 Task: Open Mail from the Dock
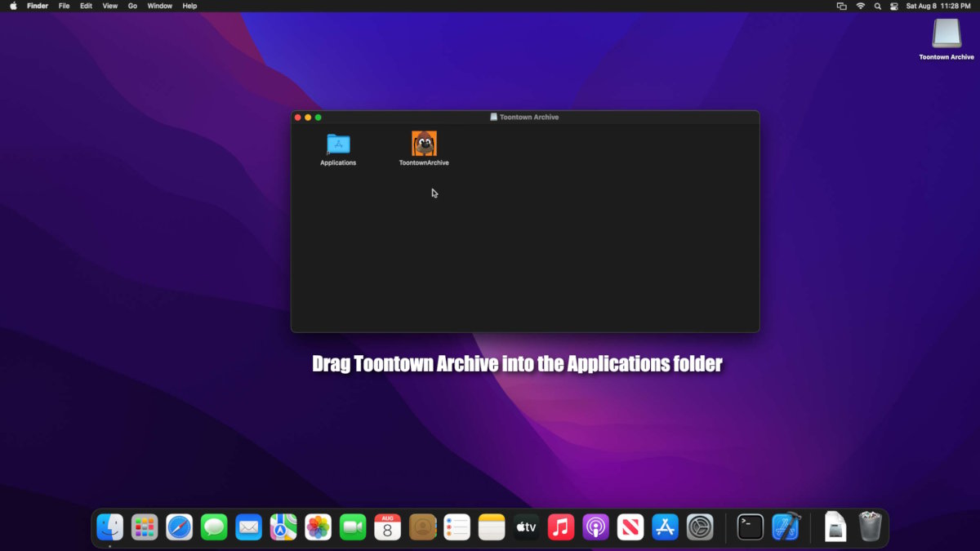pos(248,527)
